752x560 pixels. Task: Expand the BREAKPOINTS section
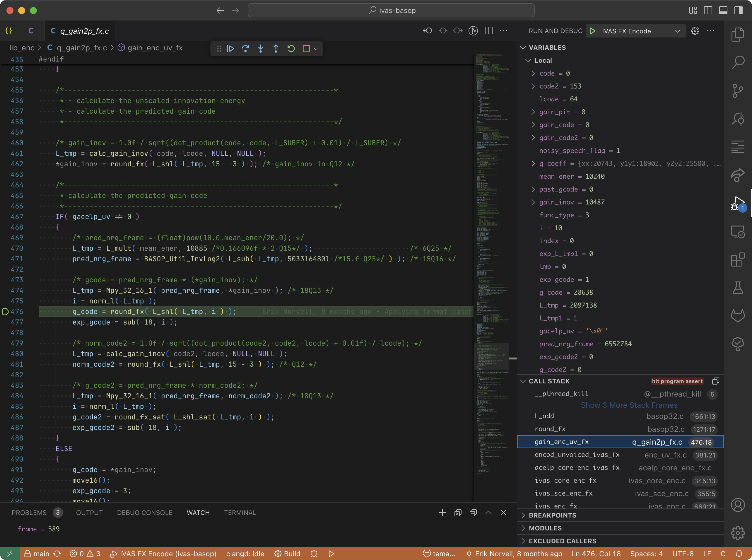[552, 515]
